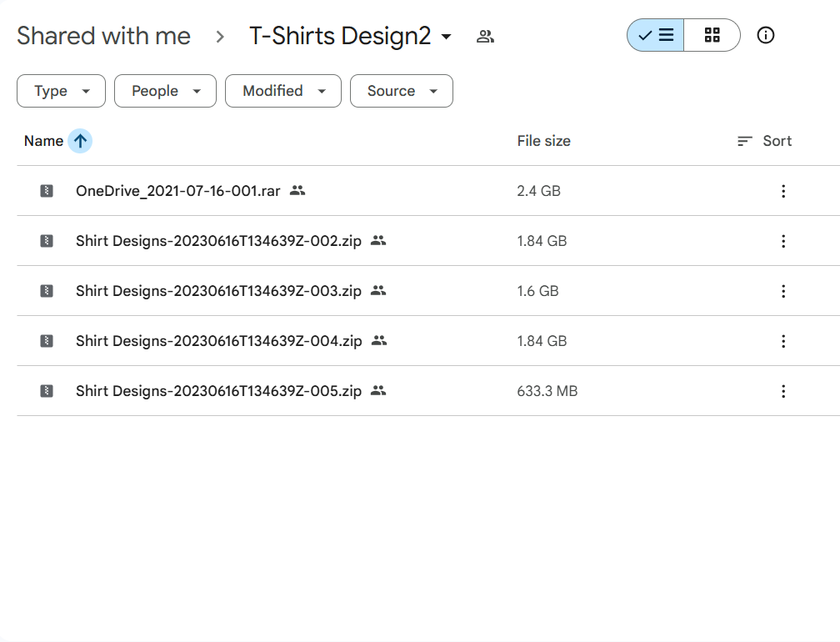Open the view details info icon
Image resolution: width=840 pixels, height=642 pixels.
(x=766, y=35)
